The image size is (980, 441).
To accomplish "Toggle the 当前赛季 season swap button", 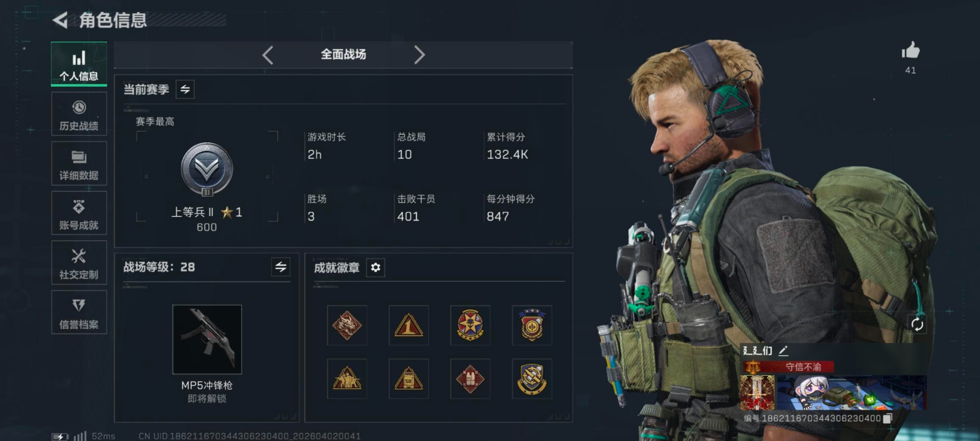I will point(185,89).
